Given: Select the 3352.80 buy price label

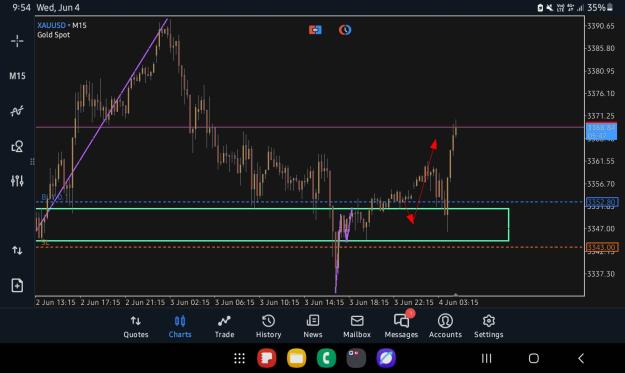Looking at the screenshot, I should tap(602, 202).
